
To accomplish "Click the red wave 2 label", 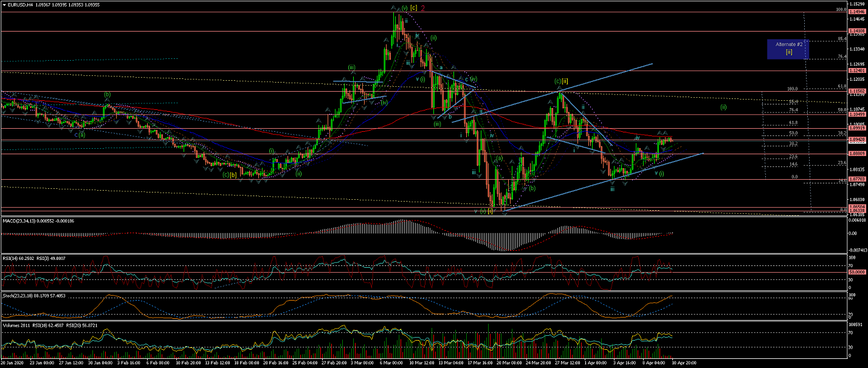I will click(422, 8).
